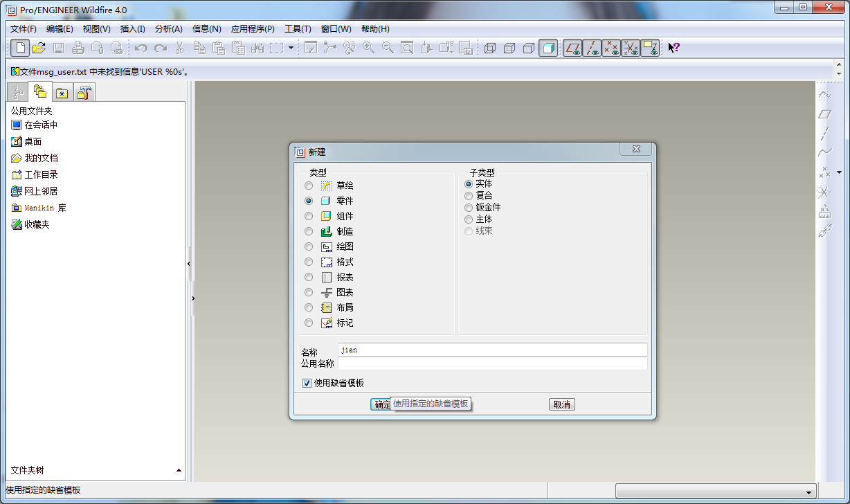Image resolution: width=850 pixels, height=504 pixels.
Task: Click the 公用名称 input field
Action: [x=493, y=363]
